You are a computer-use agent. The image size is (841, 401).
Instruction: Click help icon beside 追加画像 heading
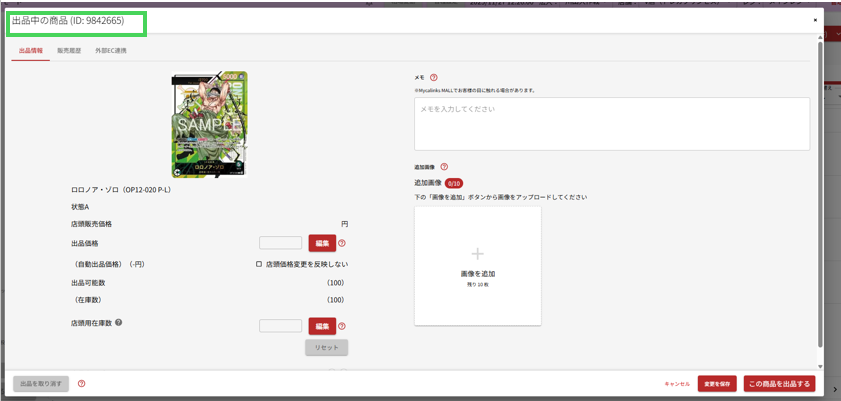pos(444,167)
